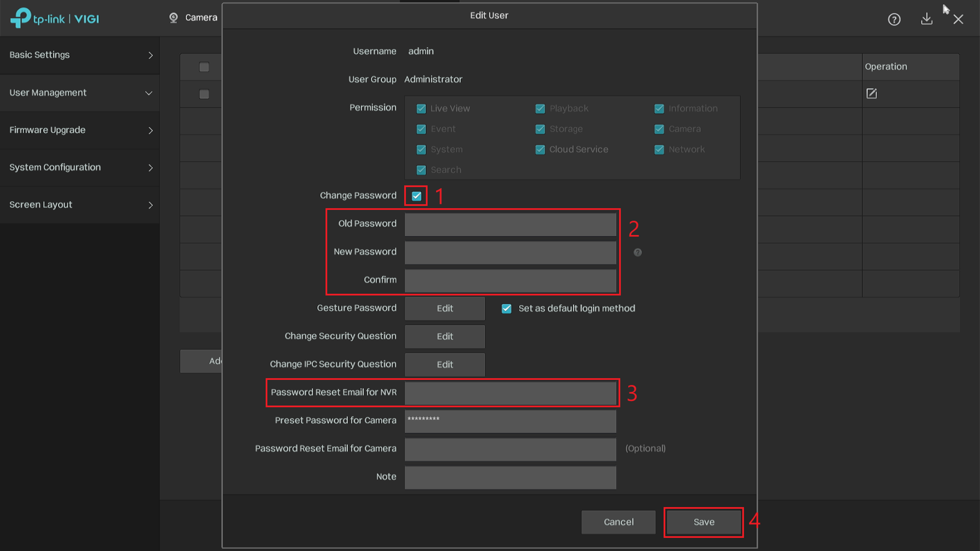Expand the System Configuration menu
The width and height of the screenshot is (980, 551).
[x=80, y=168]
